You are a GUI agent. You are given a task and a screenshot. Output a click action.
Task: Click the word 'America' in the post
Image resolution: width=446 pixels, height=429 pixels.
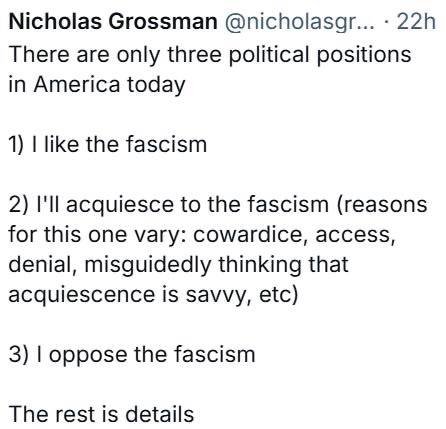77,84
